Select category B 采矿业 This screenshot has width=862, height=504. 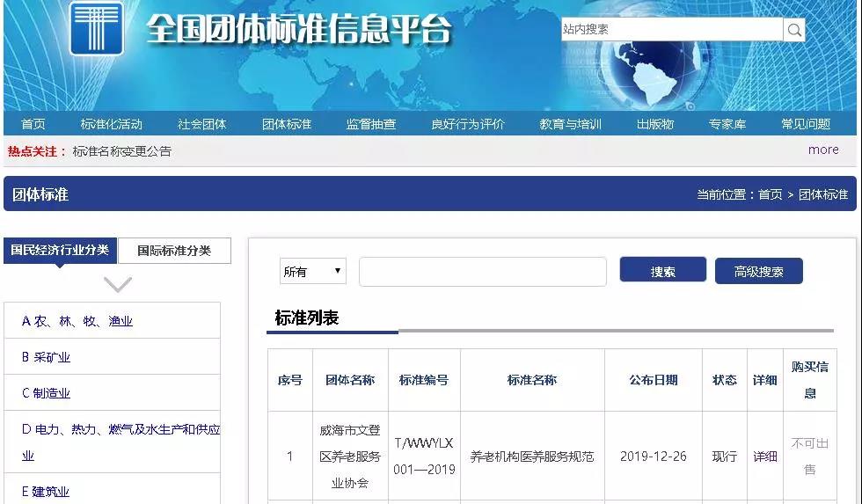46,357
